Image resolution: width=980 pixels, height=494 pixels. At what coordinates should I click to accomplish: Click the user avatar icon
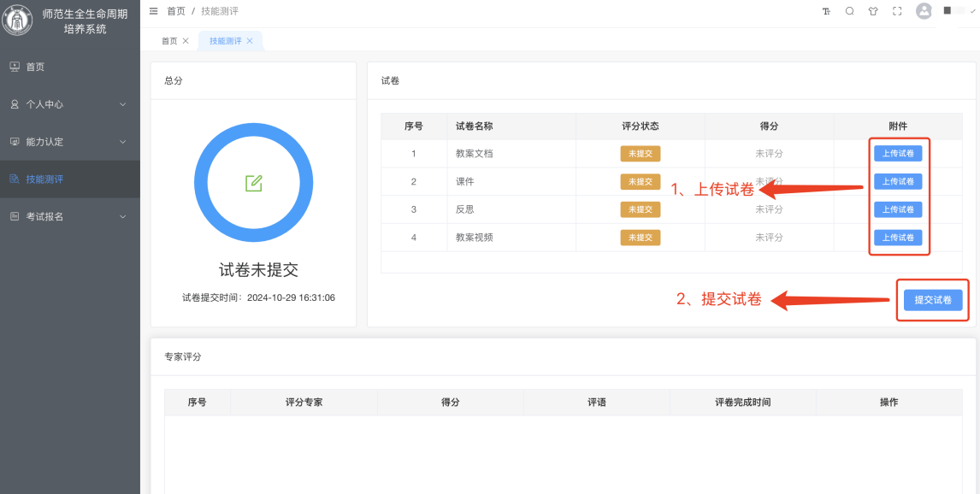[924, 11]
